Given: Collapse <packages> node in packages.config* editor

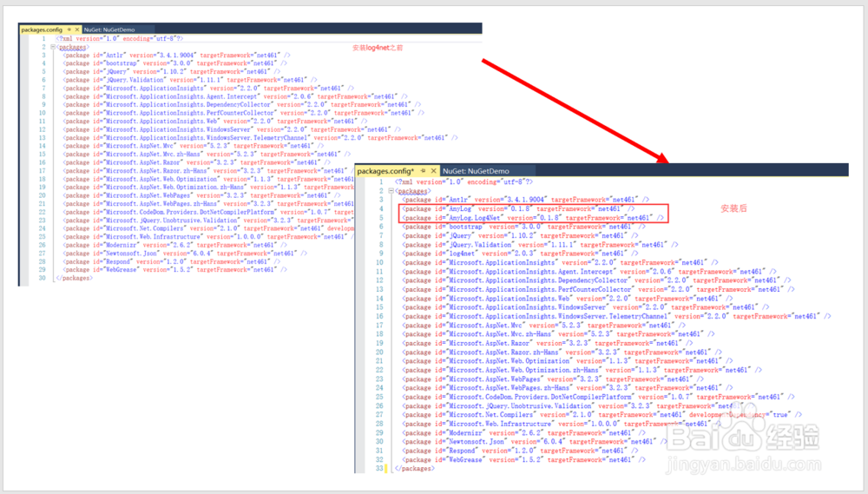Looking at the screenshot, I should [x=391, y=190].
